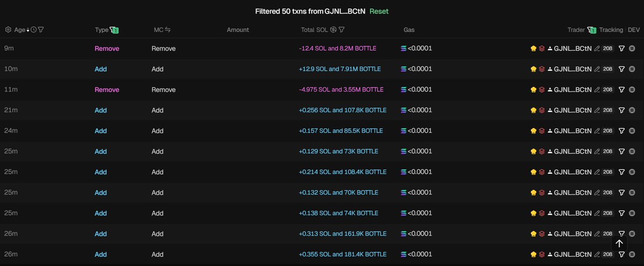This screenshot has height=266, width=644.
Task: Open the Type column filter with badge 1
Action: pyautogui.click(x=114, y=30)
